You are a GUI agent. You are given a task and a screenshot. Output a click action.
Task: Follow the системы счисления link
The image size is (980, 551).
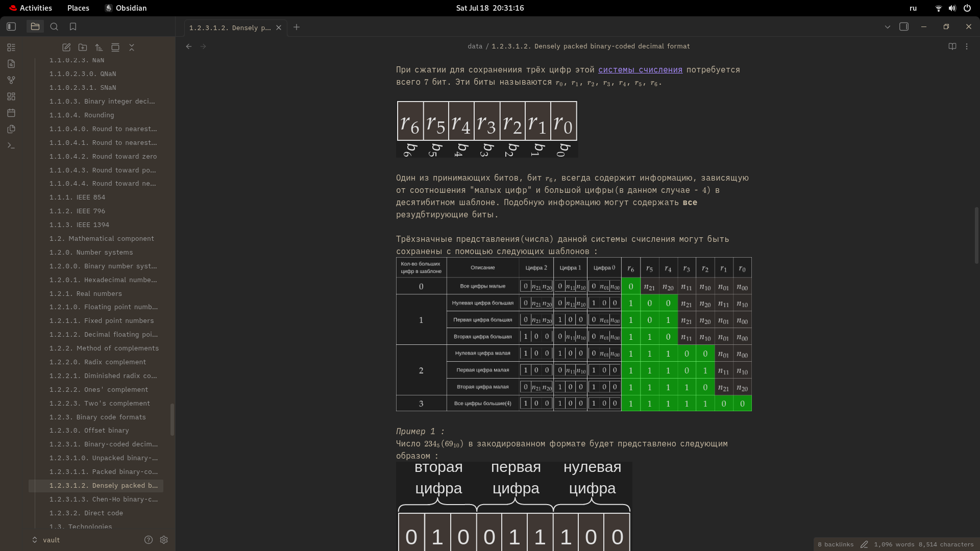(640, 70)
